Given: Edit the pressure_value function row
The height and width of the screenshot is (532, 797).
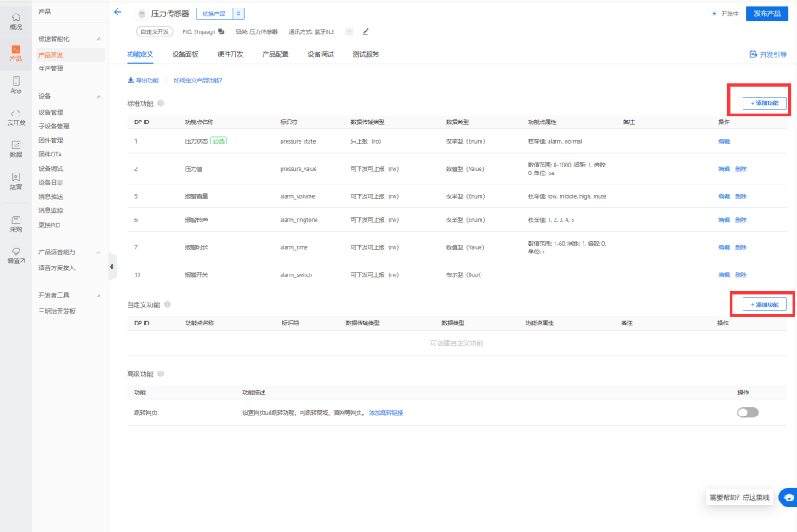Looking at the screenshot, I should click(x=724, y=168).
